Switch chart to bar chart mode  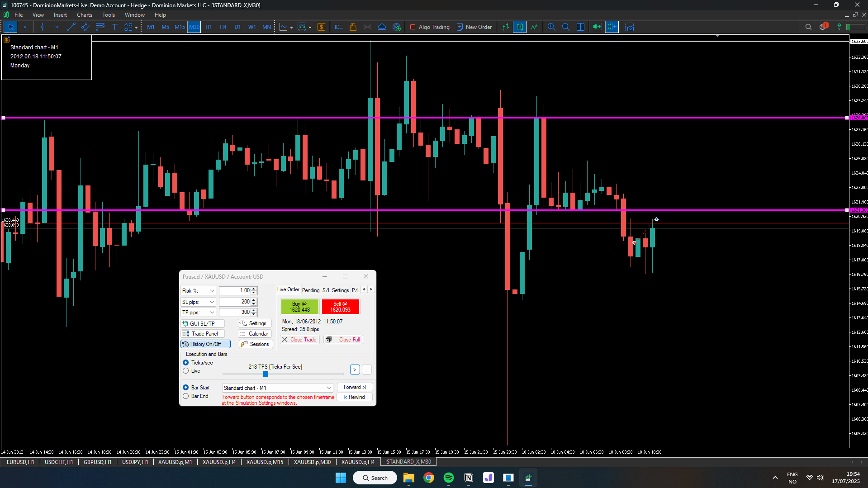(x=505, y=27)
